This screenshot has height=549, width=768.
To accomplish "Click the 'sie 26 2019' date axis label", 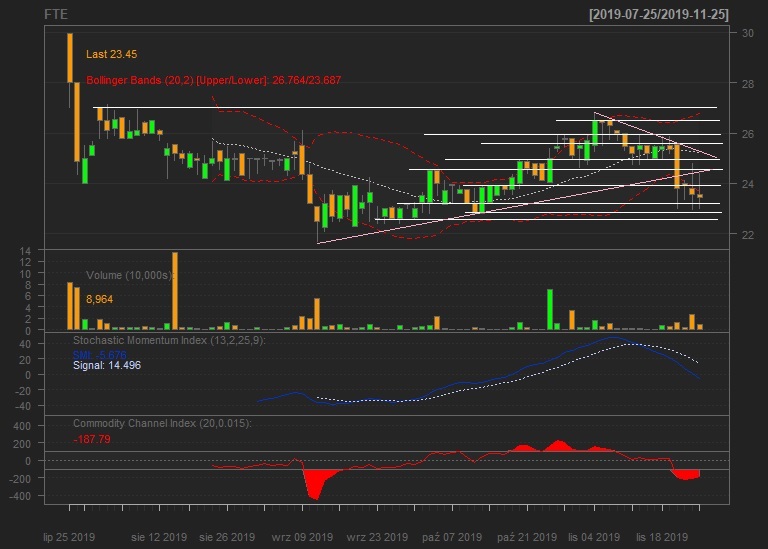I will (227, 537).
